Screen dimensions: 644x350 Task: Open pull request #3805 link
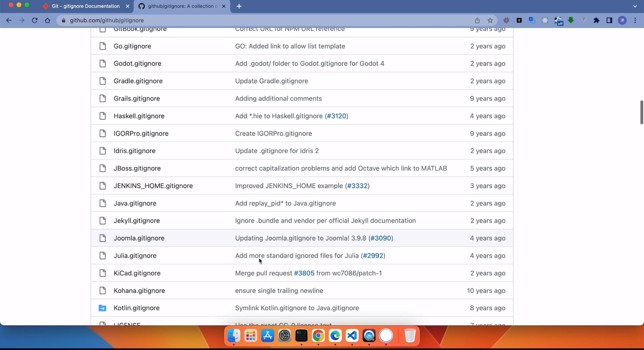(304, 273)
